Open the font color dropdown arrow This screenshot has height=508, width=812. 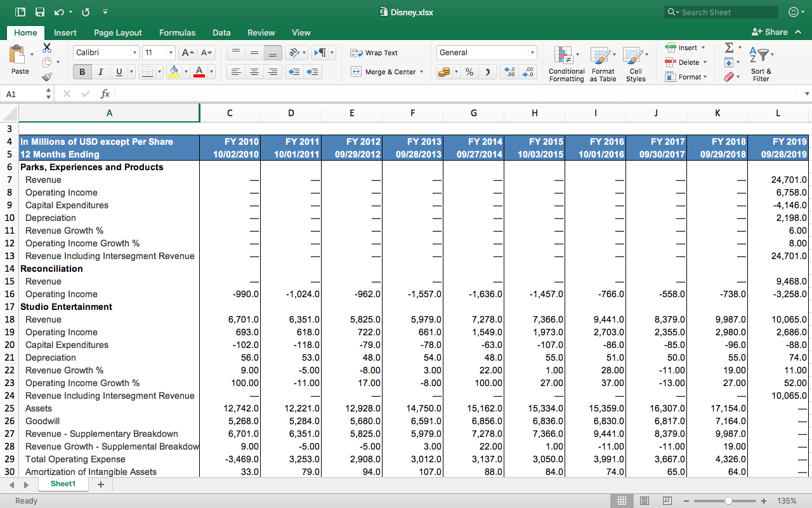point(211,72)
